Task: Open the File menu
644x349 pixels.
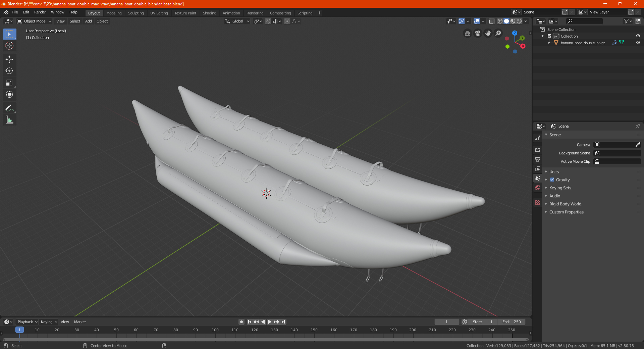Action: tap(15, 12)
